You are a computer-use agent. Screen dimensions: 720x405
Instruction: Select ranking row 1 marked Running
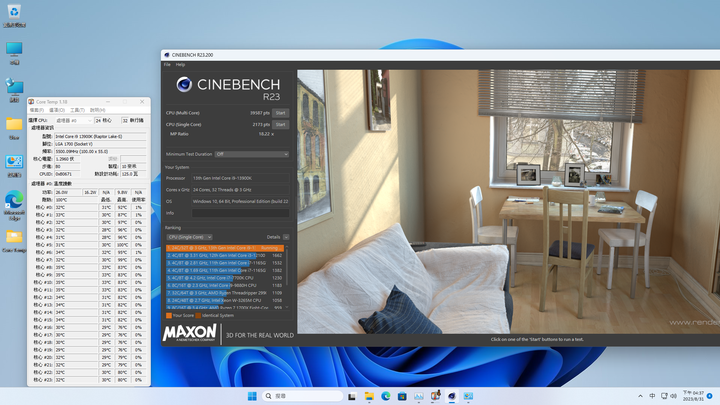click(225, 248)
